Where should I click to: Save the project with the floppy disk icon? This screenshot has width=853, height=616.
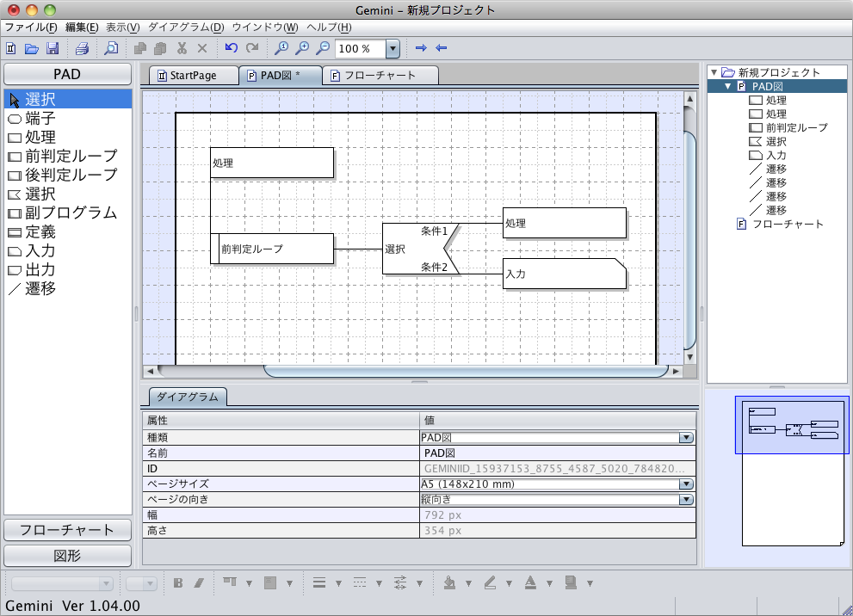click(52, 49)
